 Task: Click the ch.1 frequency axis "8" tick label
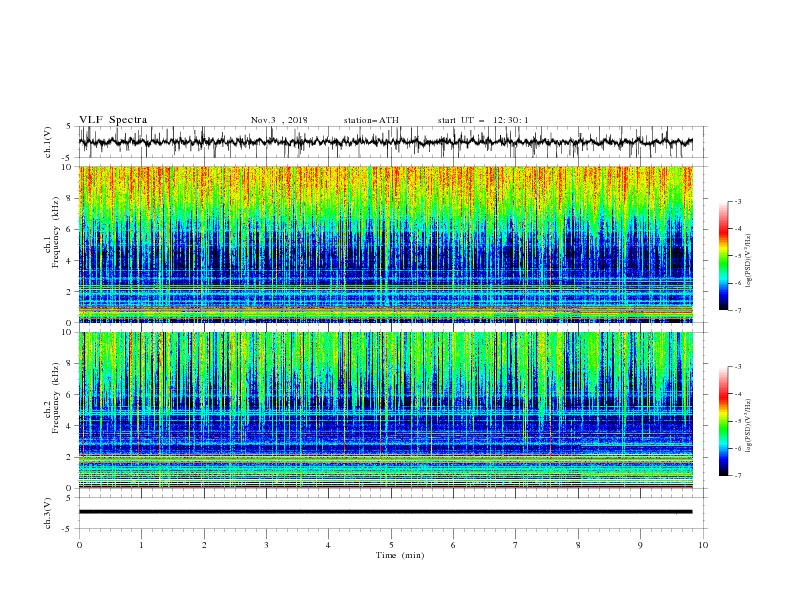[x=70, y=198]
